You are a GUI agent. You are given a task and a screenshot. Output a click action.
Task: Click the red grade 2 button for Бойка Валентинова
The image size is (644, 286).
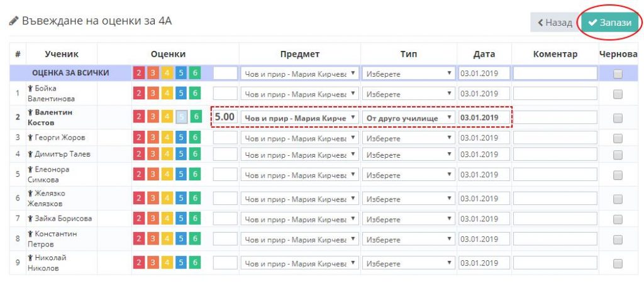(139, 94)
